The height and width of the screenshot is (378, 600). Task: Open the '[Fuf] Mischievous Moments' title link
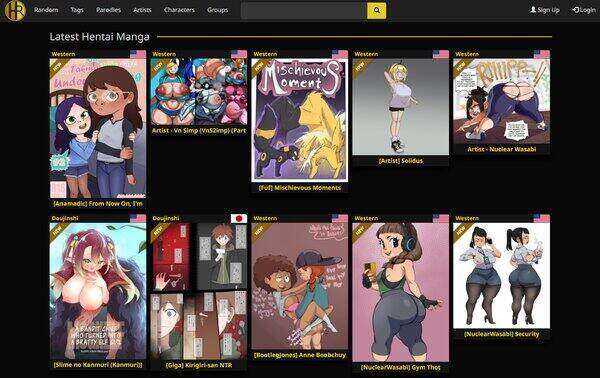point(300,188)
